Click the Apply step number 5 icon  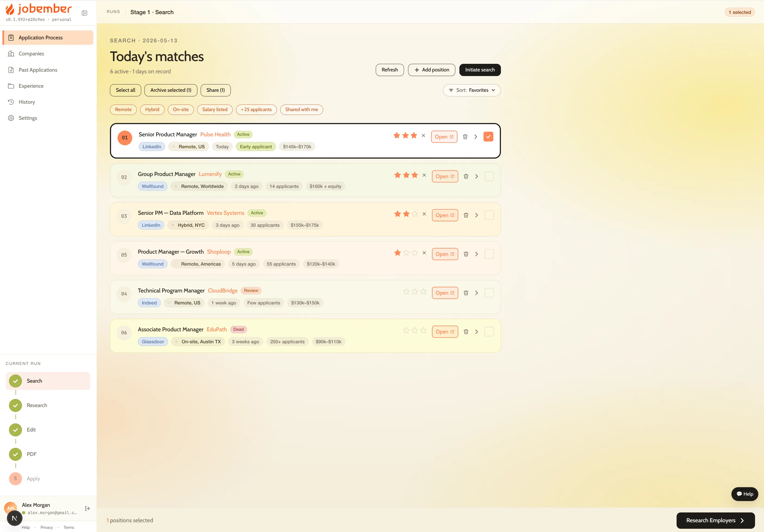point(15,479)
